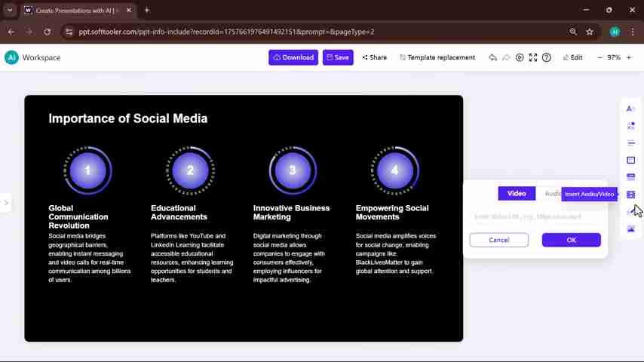The height and width of the screenshot is (362, 644).
Task: Enter fullscreen mode from the toolbar
Action: pyautogui.click(x=533, y=57)
